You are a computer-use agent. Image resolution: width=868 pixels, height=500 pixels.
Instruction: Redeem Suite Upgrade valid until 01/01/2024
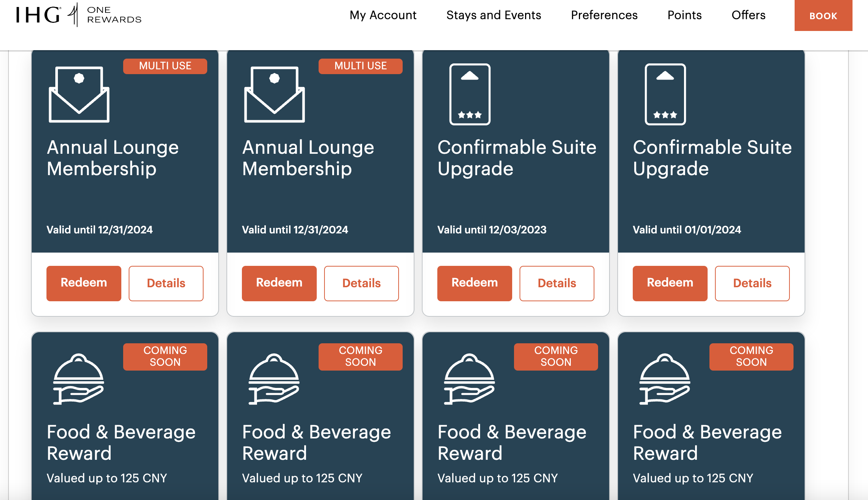(x=670, y=283)
